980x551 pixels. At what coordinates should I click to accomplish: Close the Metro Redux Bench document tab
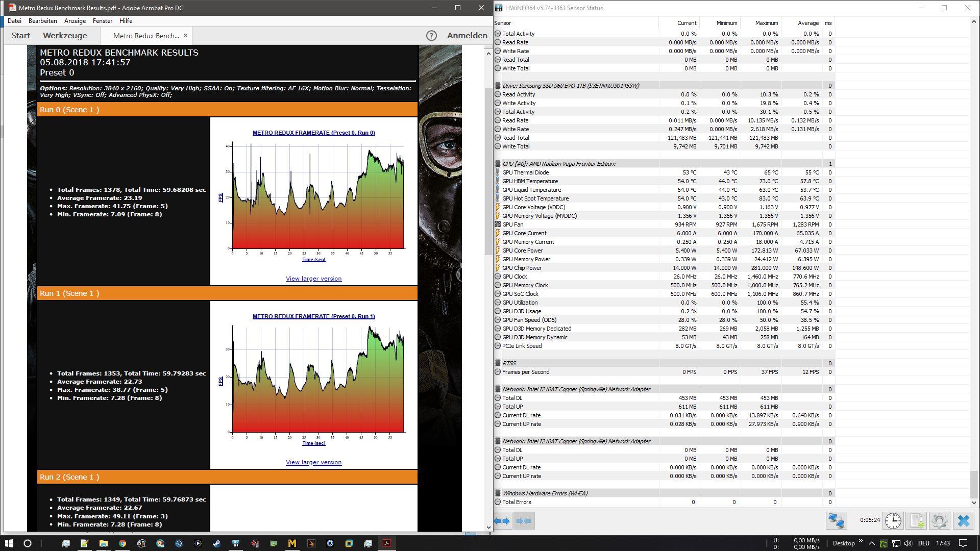pos(185,36)
